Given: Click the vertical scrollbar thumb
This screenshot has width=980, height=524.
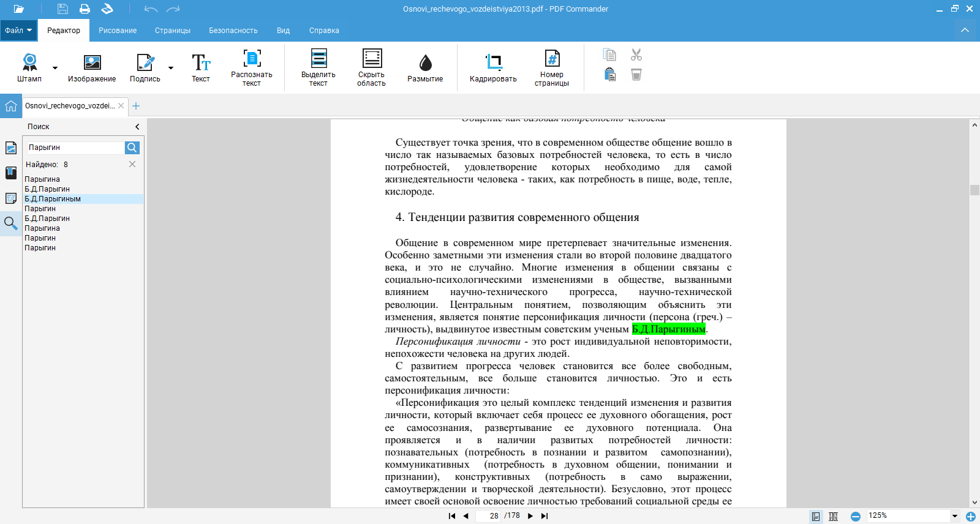Looking at the screenshot, I should pos(974,190).
